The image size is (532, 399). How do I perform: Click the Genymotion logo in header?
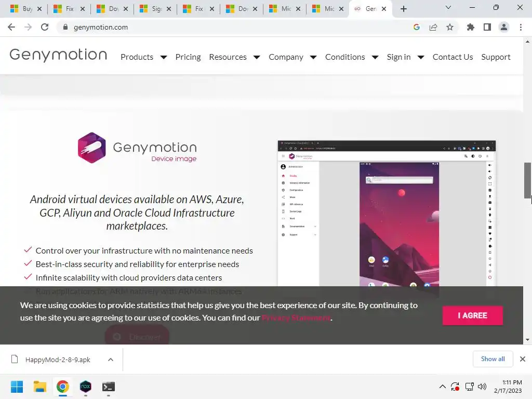point(58,55)
